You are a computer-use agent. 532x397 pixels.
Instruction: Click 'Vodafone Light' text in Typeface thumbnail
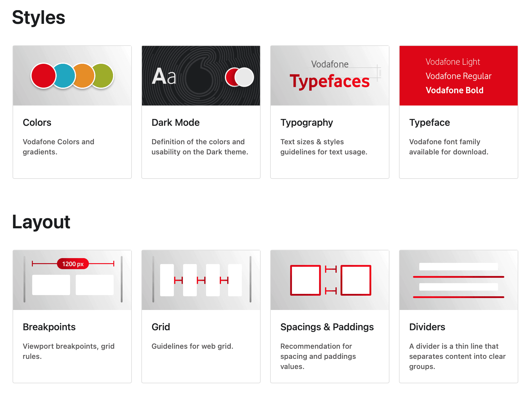(453, 62)
